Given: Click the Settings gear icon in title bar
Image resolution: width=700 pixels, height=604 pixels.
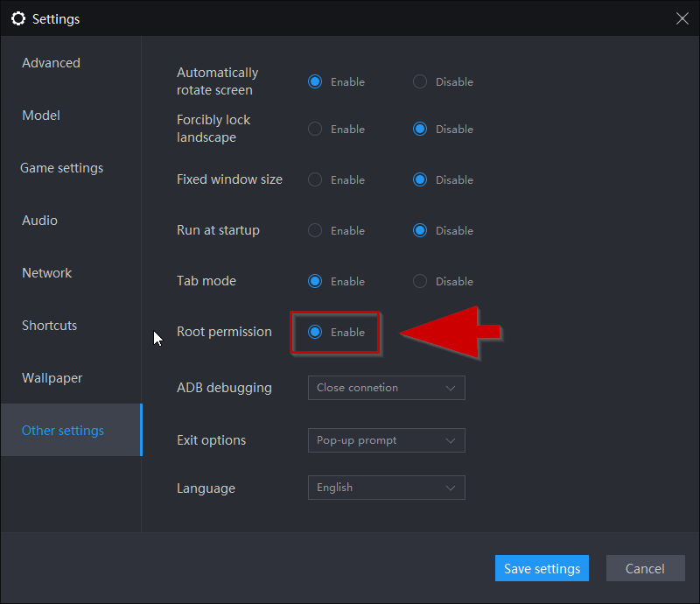Looking at the screenshot, I should click(x=18, y=18).
